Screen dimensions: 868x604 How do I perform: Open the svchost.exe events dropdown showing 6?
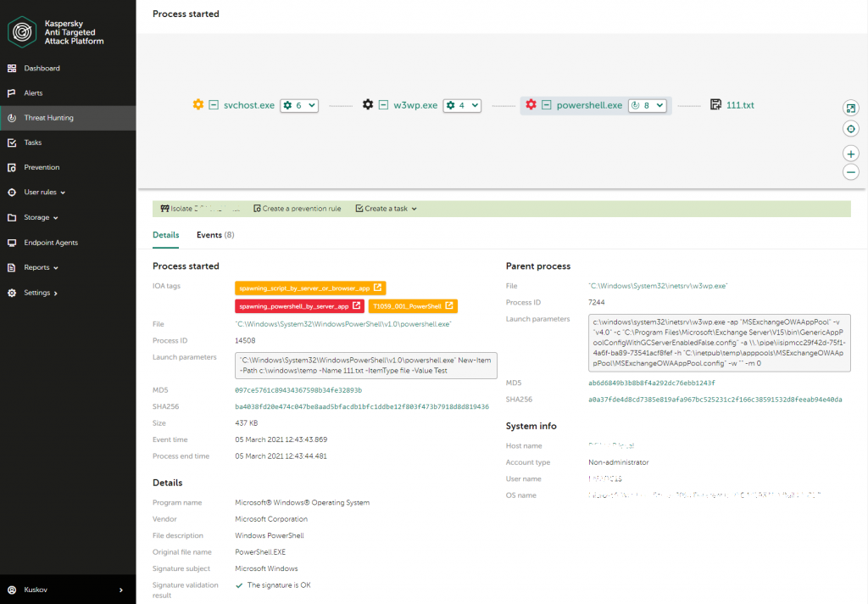coord(299,105)
